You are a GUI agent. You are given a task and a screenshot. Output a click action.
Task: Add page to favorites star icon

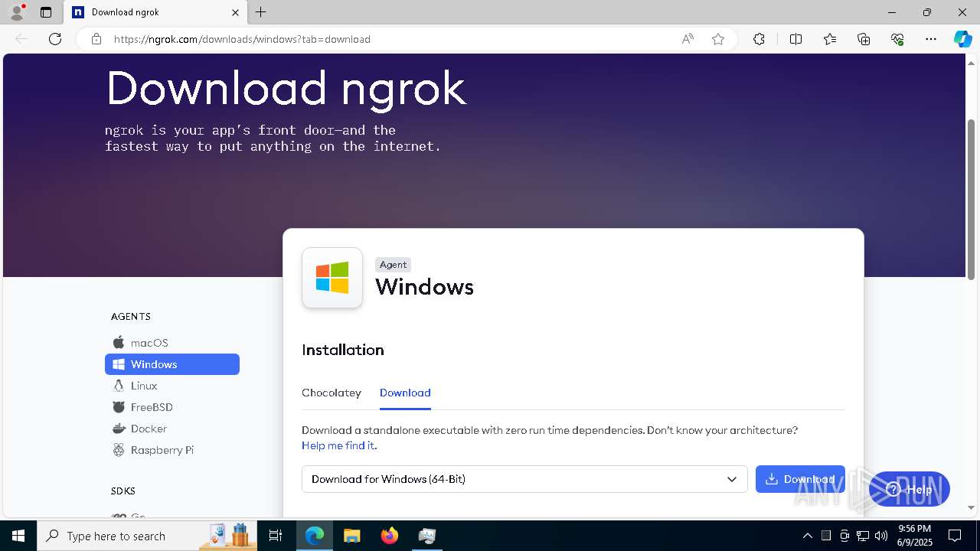pyautogui.click(x=718, y=39)
